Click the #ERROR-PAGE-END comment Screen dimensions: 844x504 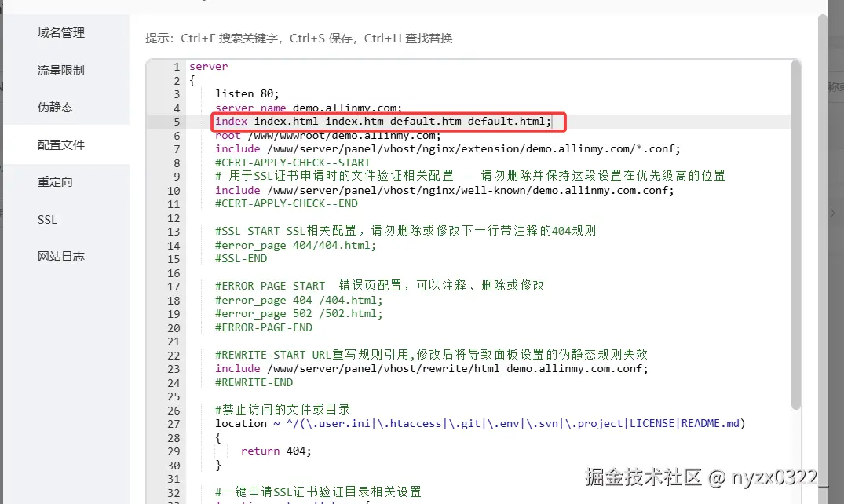tap(264, 328)
